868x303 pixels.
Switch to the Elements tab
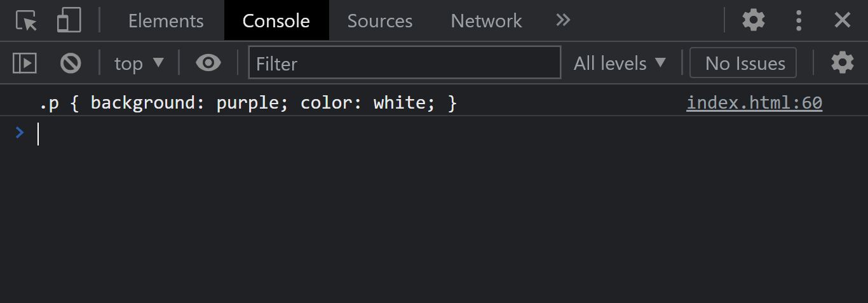(166, 21)
